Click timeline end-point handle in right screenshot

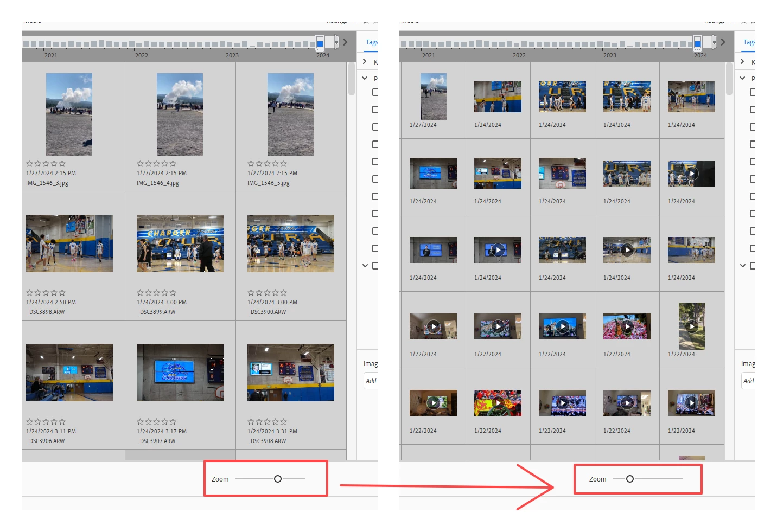click(714, 42)
